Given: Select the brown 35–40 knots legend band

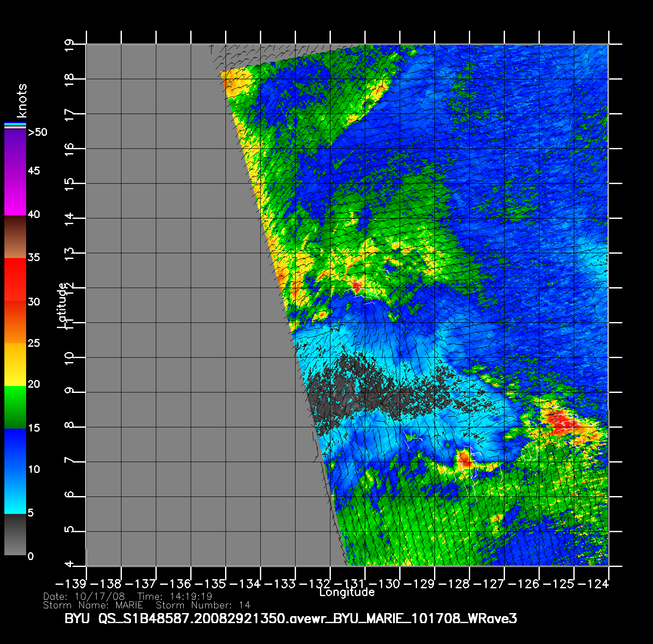Looking at the screenshot, I should tap(15, 237).
